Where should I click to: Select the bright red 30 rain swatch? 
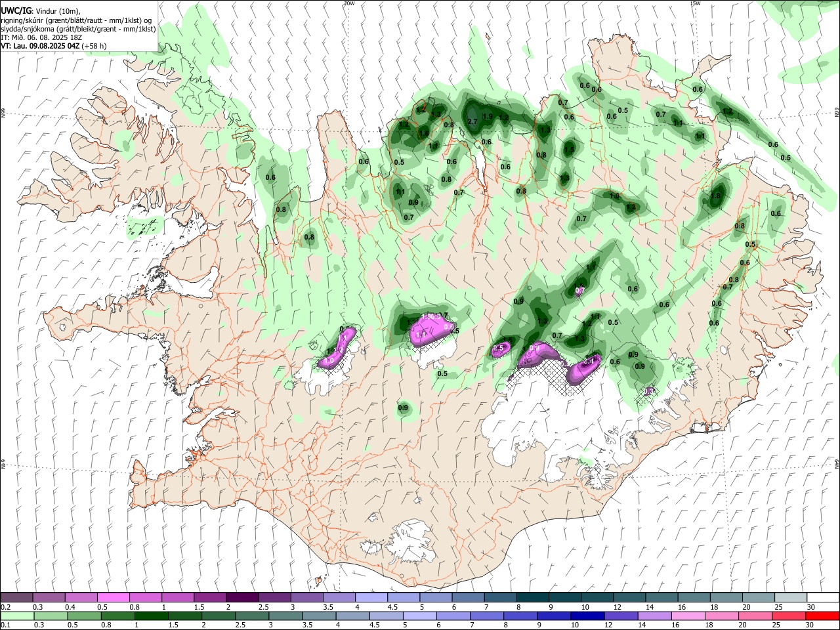[x=821, y=616]
